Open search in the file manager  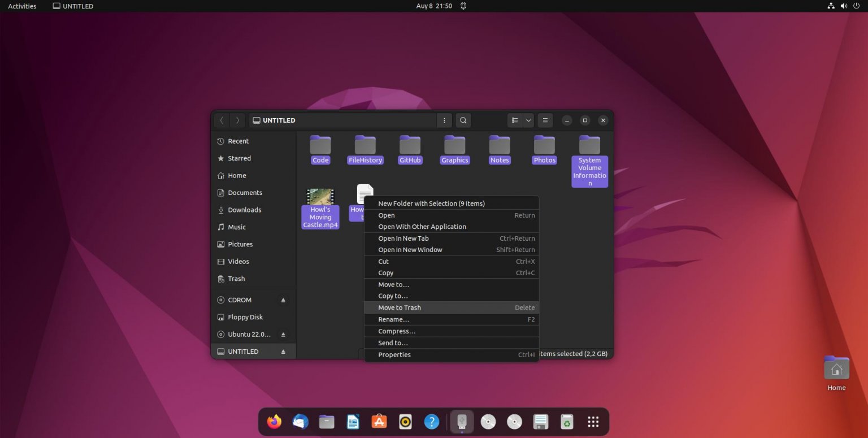[463, 120]
